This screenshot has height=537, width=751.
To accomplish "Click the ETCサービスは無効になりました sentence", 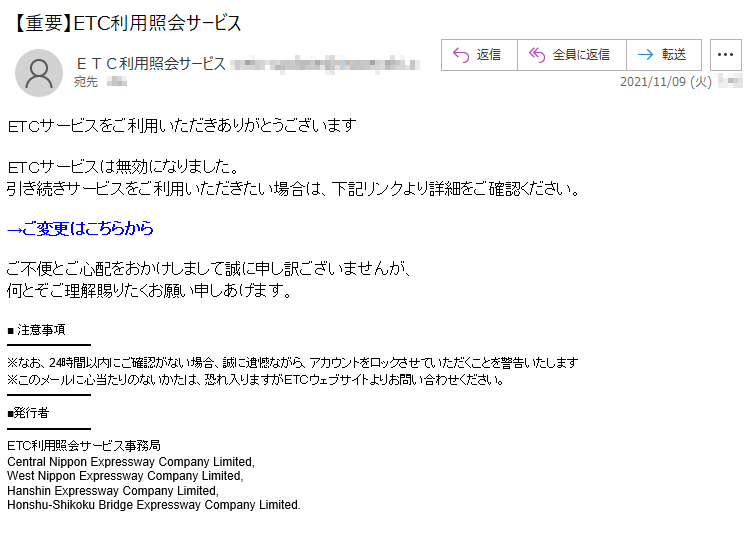I will point(123,167).
